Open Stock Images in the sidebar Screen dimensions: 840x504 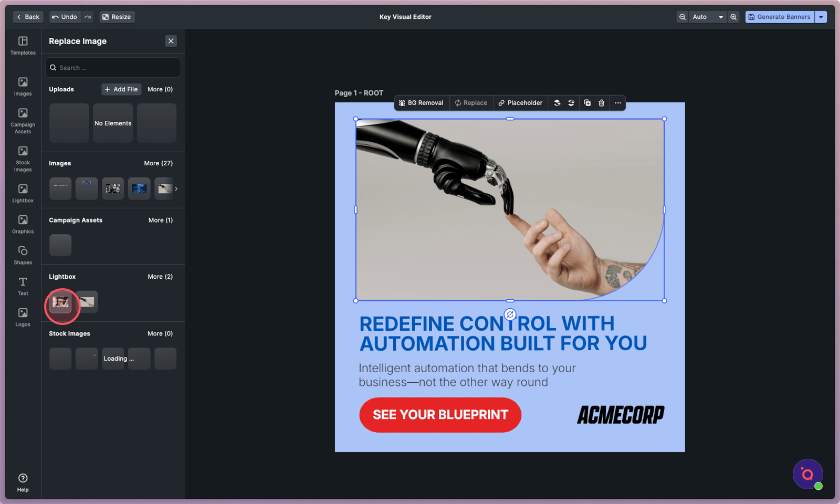pos(23,159)
